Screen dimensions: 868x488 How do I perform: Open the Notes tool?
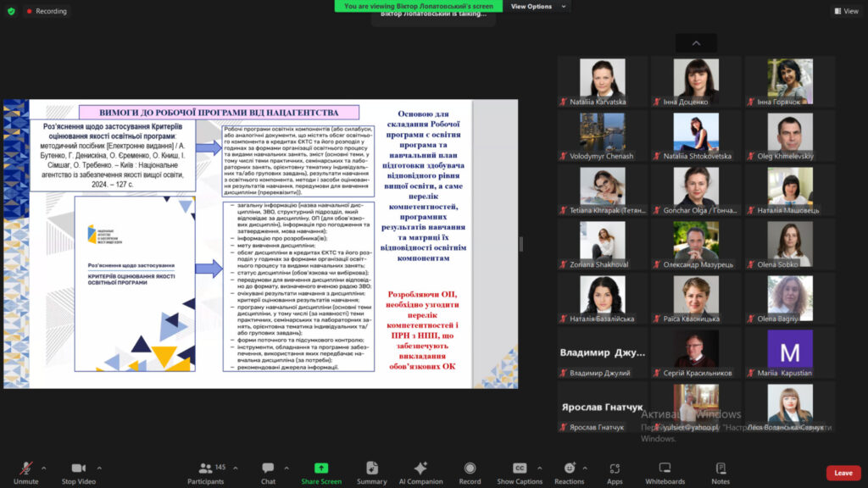(721, 472)
